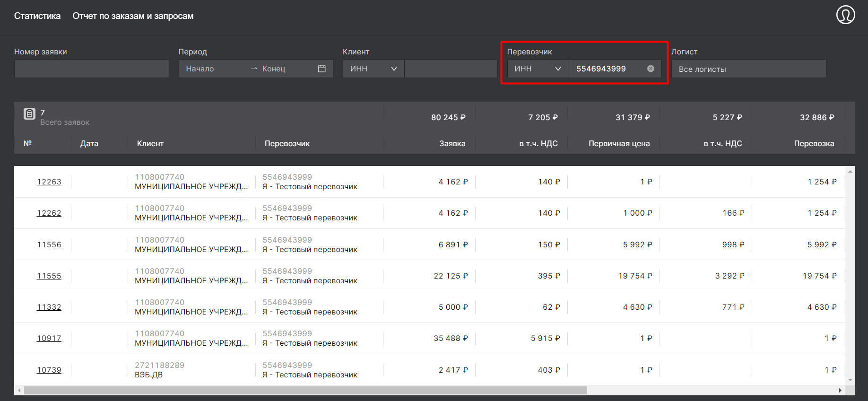The width and height of the screenshot is (868, 401).
Task: Click the Дата column header
Action: [x=89, y=143]
